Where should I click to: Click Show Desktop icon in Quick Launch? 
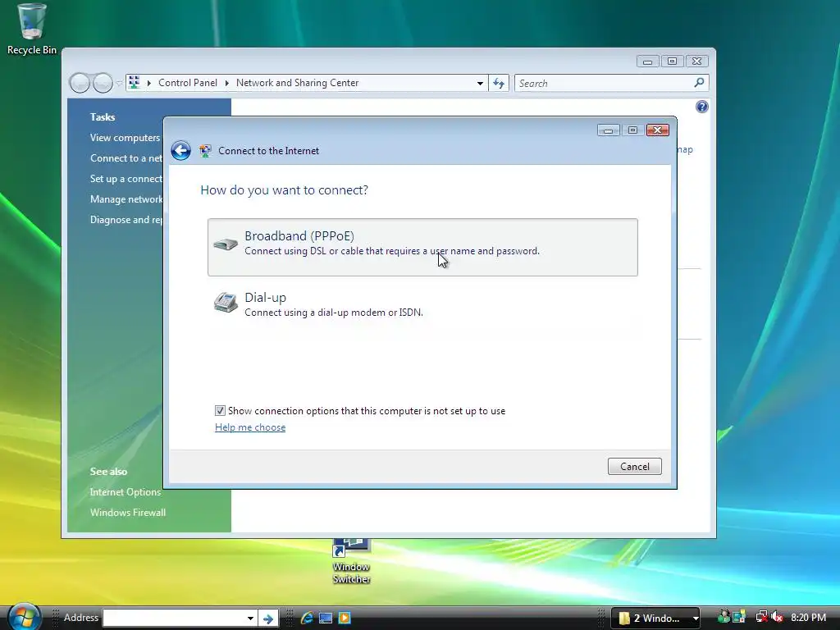326,618
